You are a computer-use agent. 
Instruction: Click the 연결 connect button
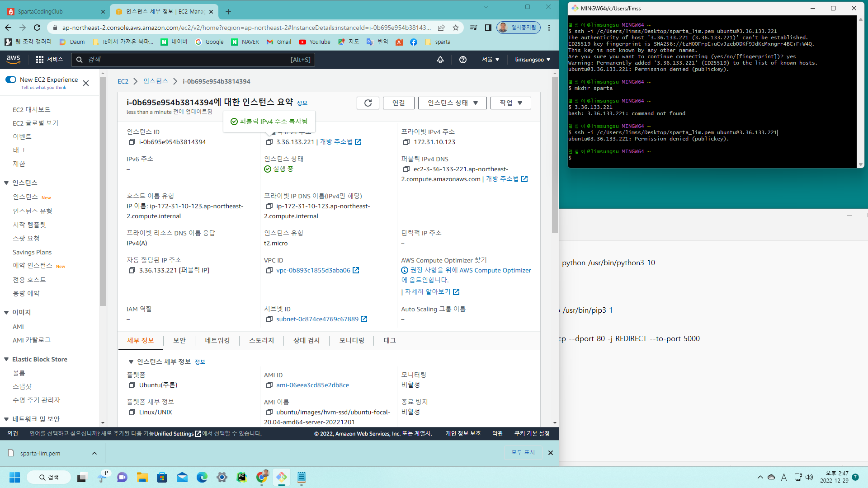point(399,103)
